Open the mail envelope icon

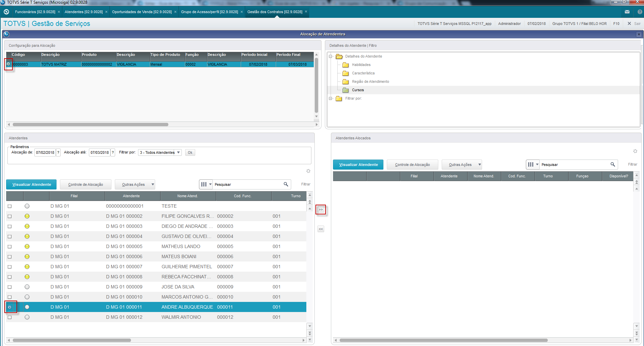pyautogui.click(x=627, y=12)
